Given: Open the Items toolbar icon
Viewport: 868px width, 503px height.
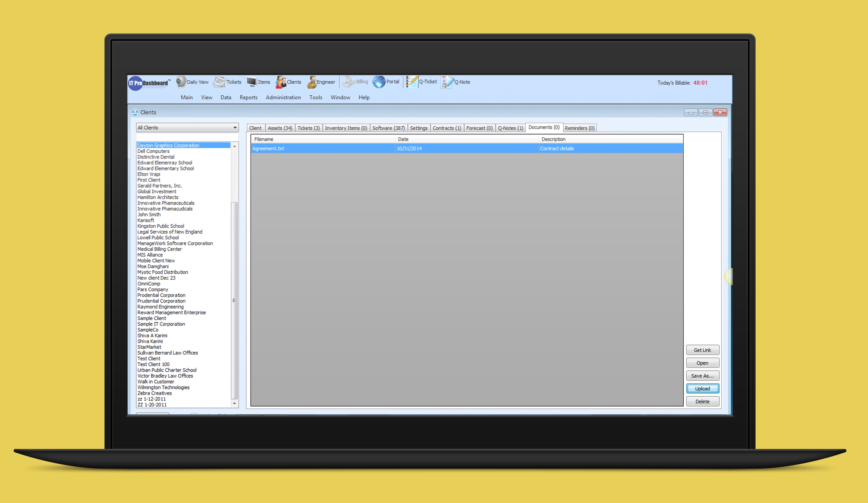Looking at the screenshot, I should [252, 82].
